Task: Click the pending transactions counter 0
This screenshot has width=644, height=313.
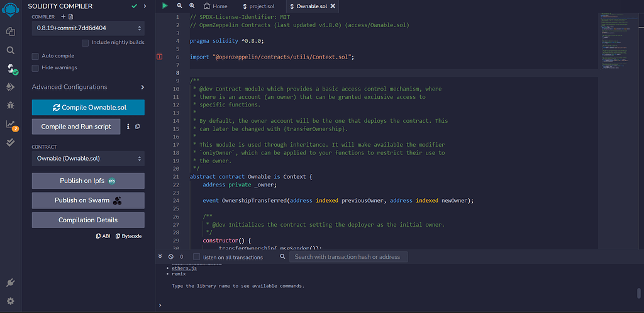Action: click(182, 257)
